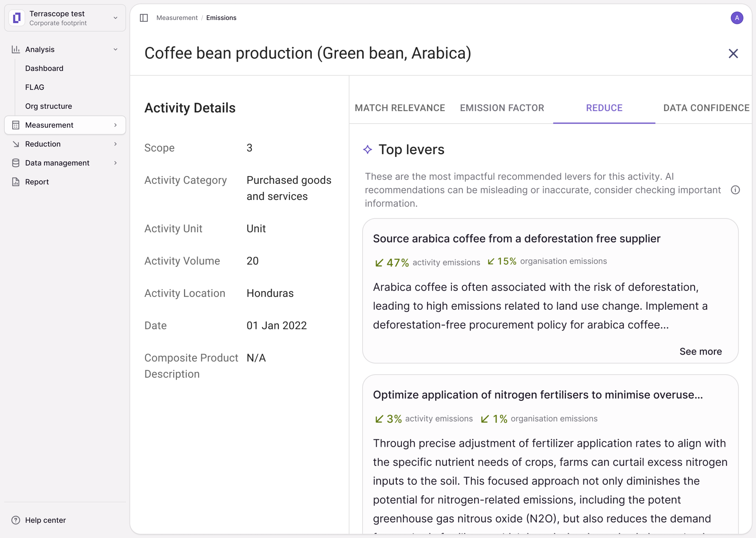Image resolution: width=756 pixels, height=538 pixels.
Task: Click the Analysis bar chart icon
Action: [15, 49]
